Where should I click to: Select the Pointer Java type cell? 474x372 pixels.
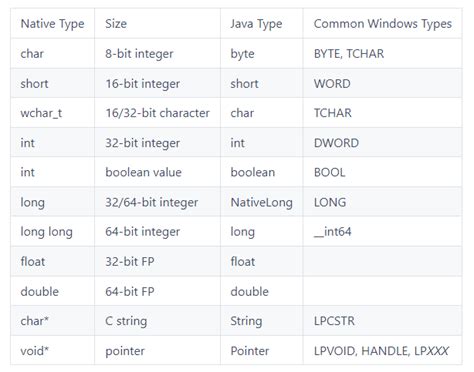point(262,350)
